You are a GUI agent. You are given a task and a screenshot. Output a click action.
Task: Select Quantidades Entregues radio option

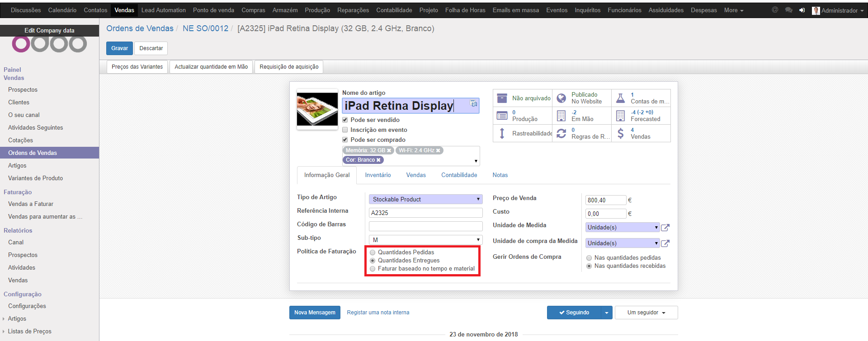pos(373,261)
